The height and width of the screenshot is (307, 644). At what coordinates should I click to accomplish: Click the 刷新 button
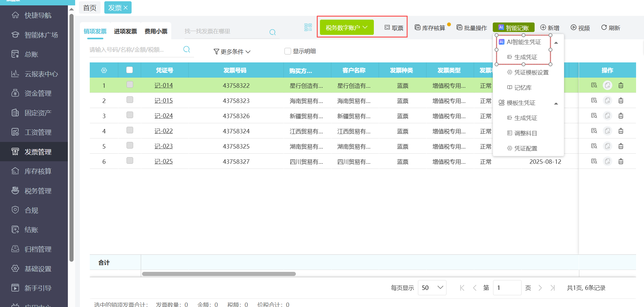click(x=611, y=28)
